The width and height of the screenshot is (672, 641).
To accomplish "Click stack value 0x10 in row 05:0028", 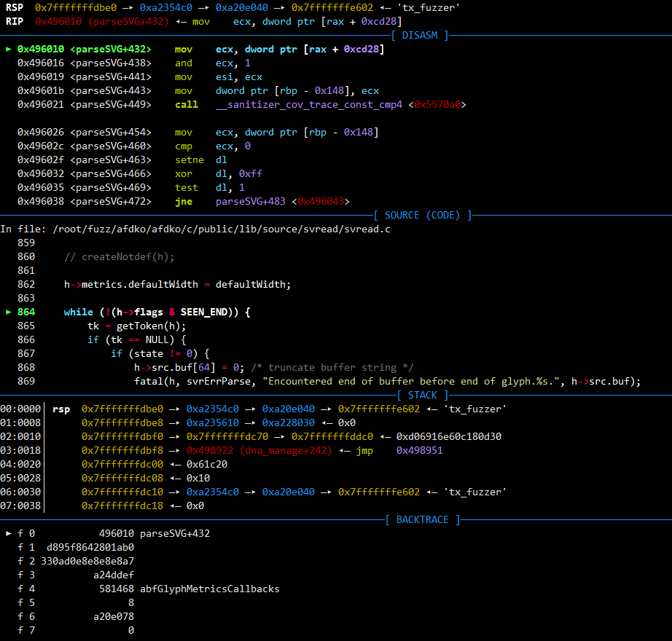I will 198,478.
